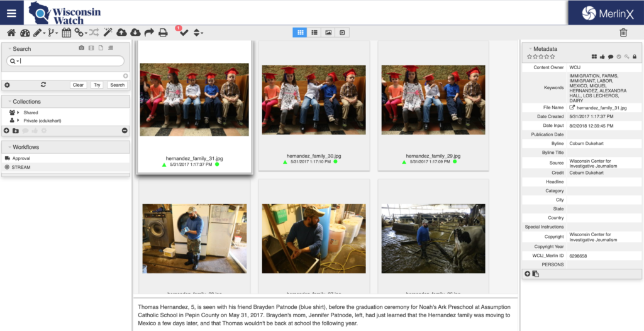Click the thumbs-up icon in Metadata panel
This screenshot has height=331, width=644.
pyautogui.click(x=602, y=57)
